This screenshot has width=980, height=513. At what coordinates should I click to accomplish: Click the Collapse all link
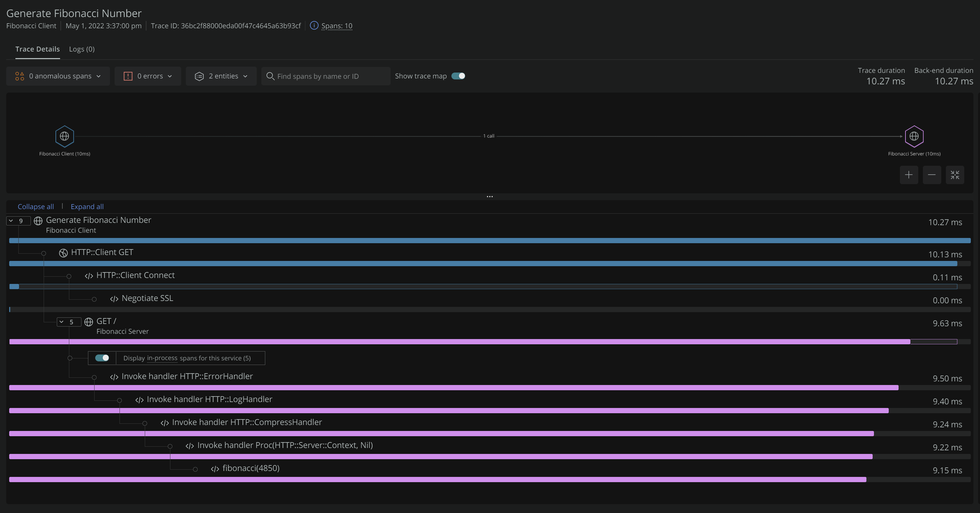(36, 206)
